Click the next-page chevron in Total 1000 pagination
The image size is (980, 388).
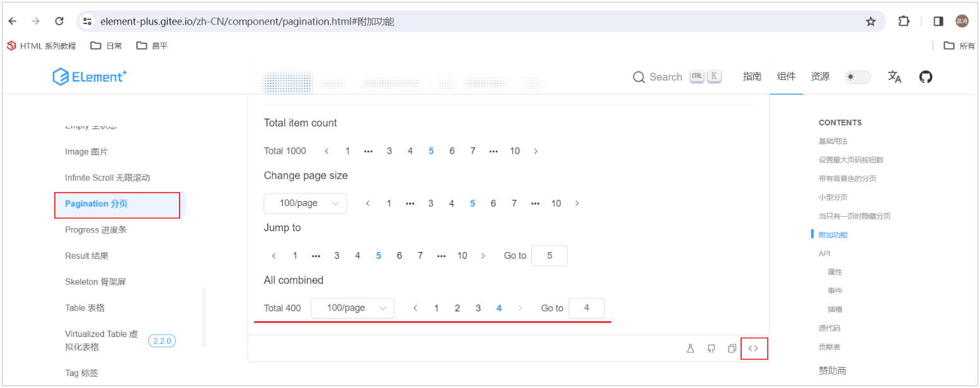[535, 151]
